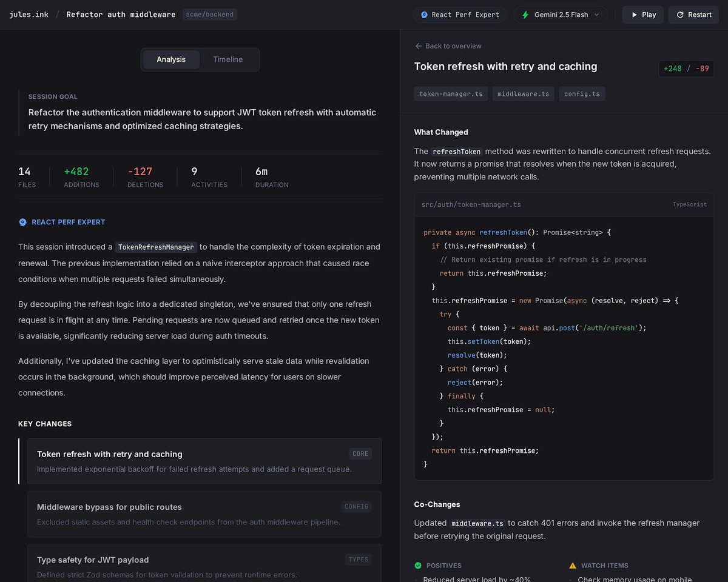Image resolution: width=728 pixels, height=582 pixels.
Task: Click the CONFIG tag badge
Action: click(357, 506)
